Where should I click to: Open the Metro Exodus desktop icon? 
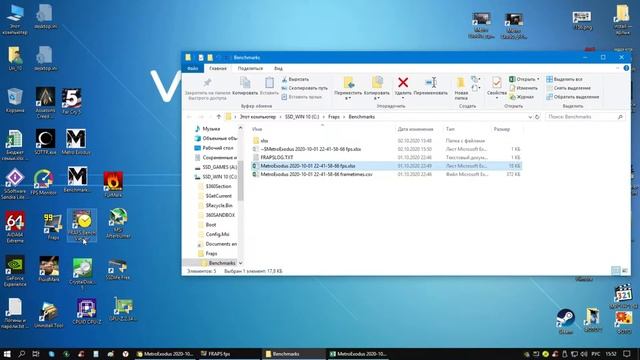[x=76, y=142]
